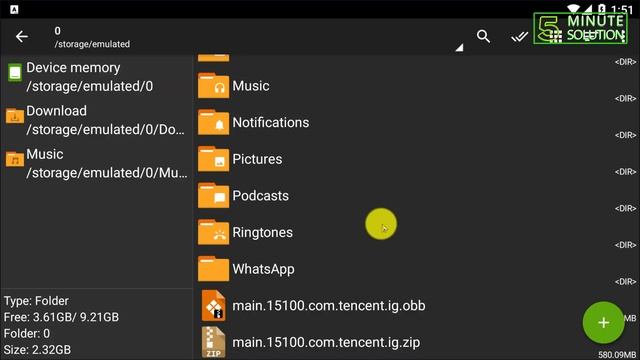Image resolution: width=640 pixels, height=360 pixels.
Task: Open the search magnifier icon
Action: point(483,37)
